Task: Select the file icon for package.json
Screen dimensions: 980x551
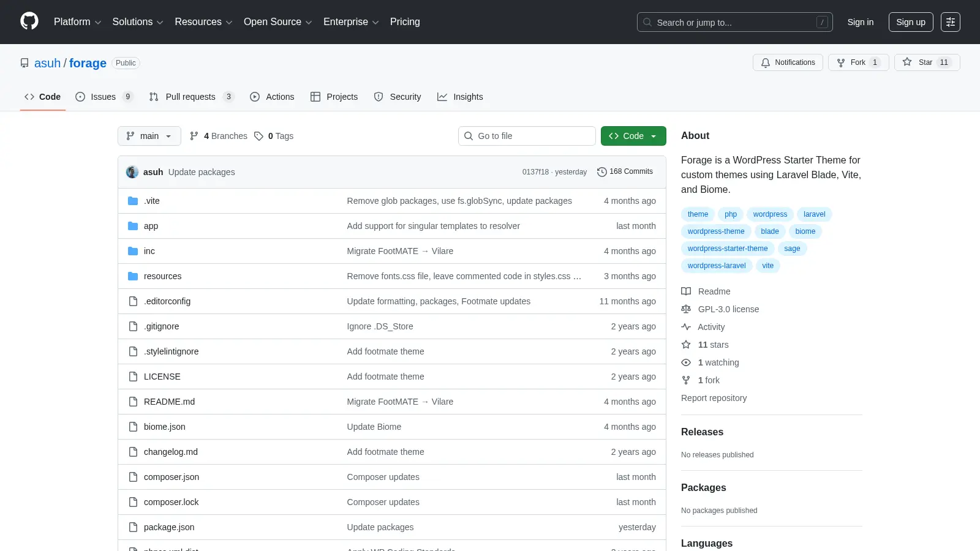Action: (x=133, y=527)
